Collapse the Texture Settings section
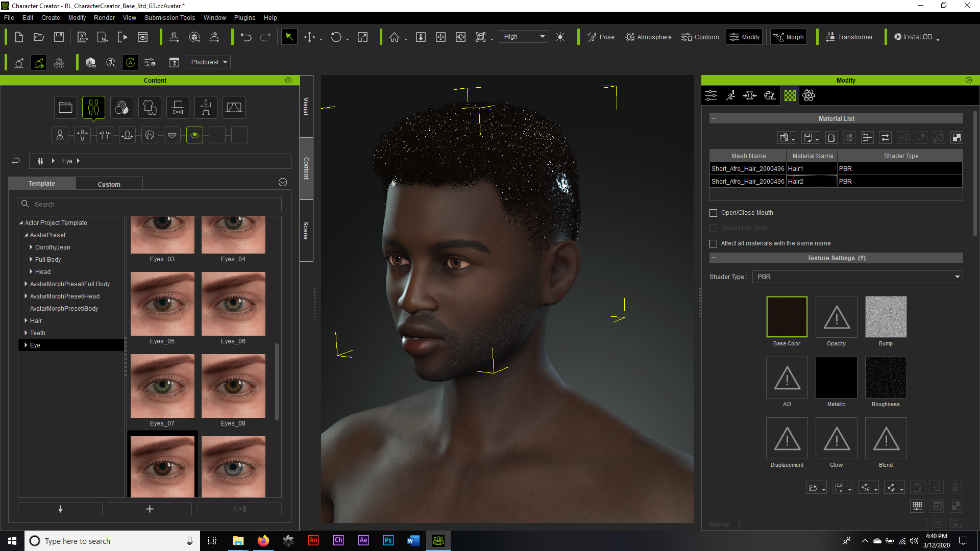The width and height of the screenshot is (980, 551). pyautogui.click(x=714, y=258)
